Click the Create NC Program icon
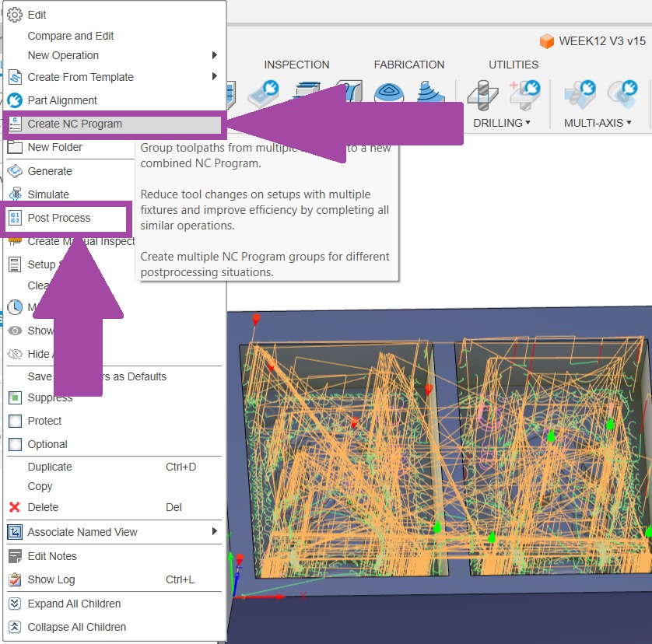This screenshot has width=652, height=644. point(15,124)
